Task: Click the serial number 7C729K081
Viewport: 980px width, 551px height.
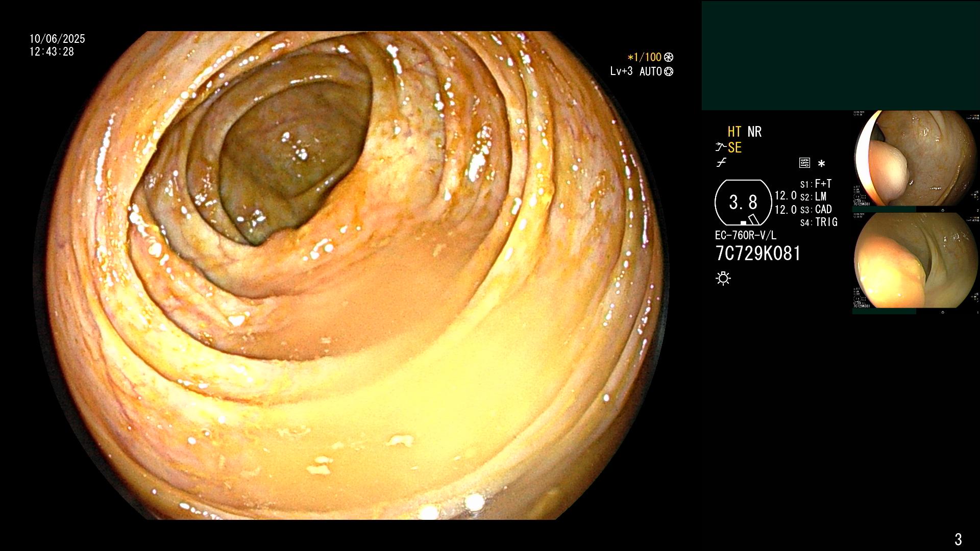Action: pyautogui.click(x=758, y=253)
